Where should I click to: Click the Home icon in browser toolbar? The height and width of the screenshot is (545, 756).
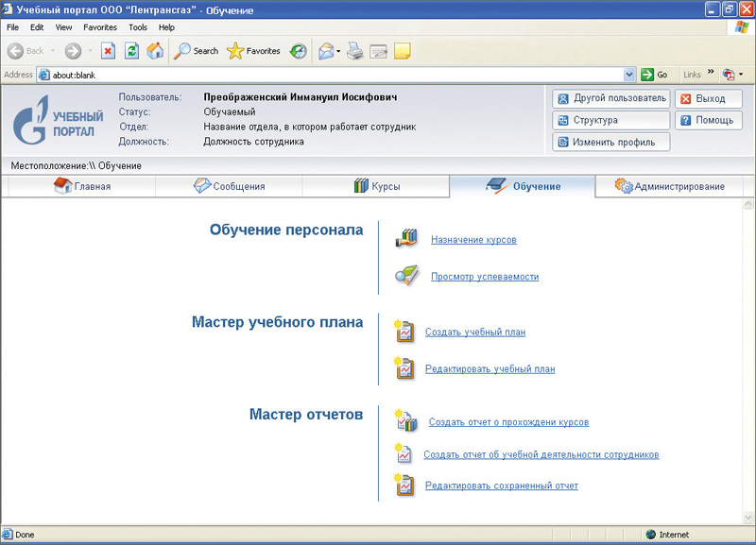(x=155, y=51)
